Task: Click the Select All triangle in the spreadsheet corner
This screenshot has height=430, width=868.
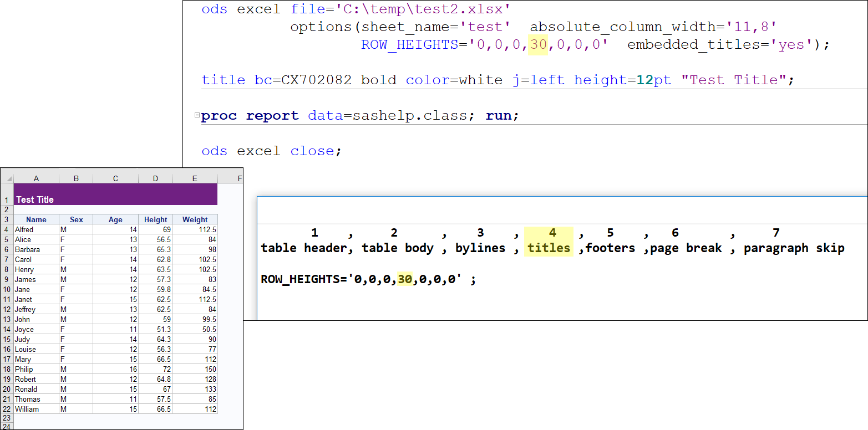Action: point(8,178)
